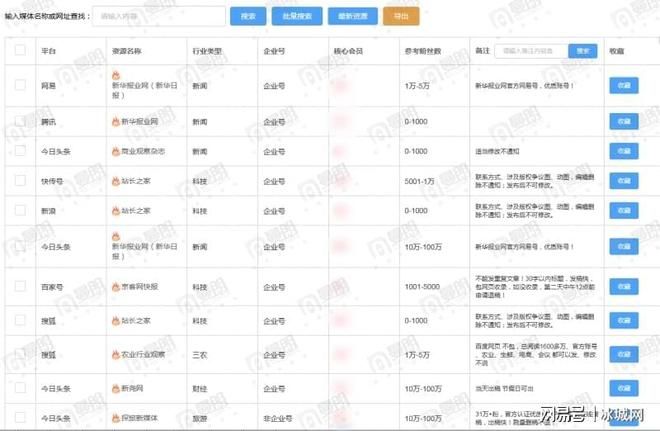Click 收藏 button for 农业行业观察 row
Viewport: 660px width, 431px height.
pyautogui.click(x=624, y=355)
